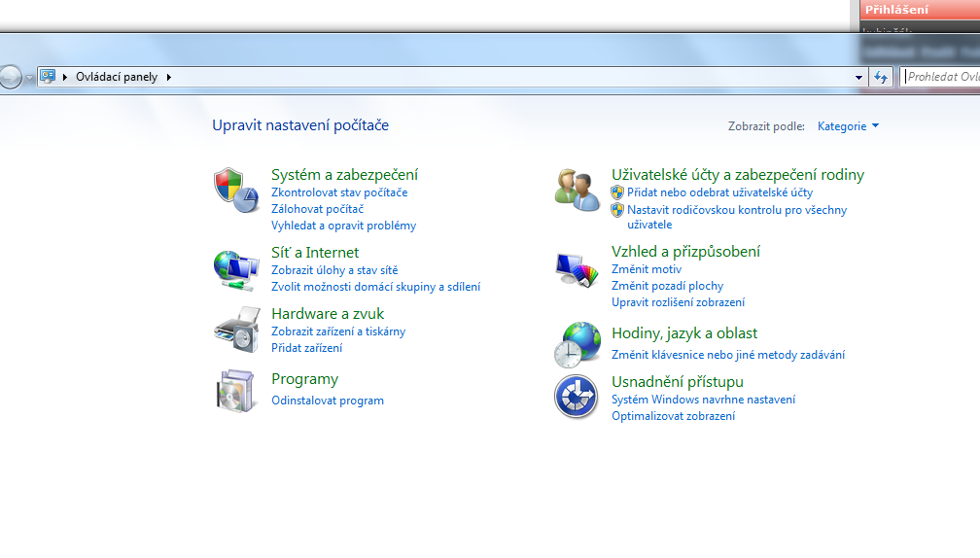Click Změnit klávesnice nebo jiné metody zadávání
Image resolution: width=980 pixels, height=558 pixels.
728,355
